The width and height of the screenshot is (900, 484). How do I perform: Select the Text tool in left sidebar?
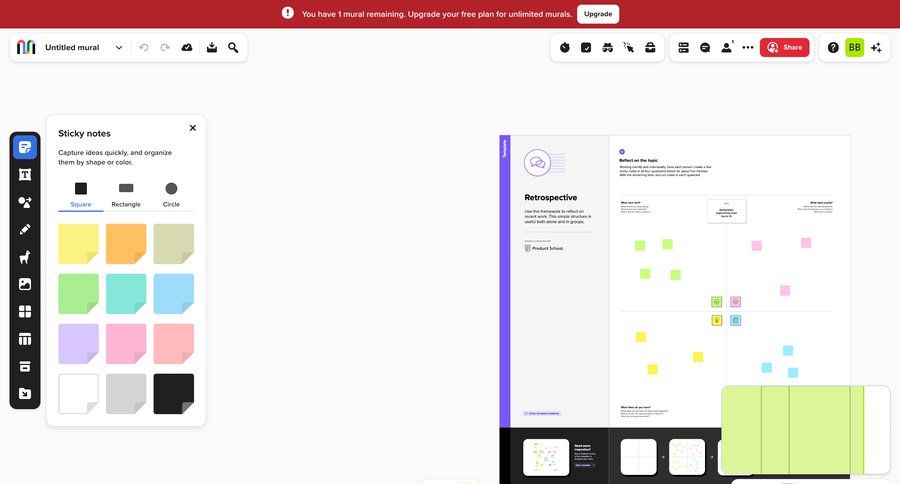(25, 174)
